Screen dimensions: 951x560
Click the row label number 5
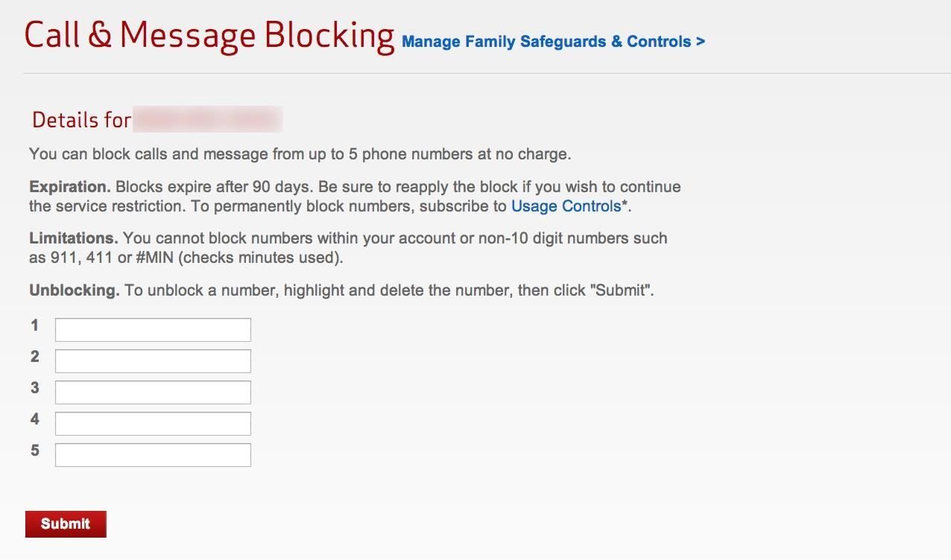coord(34,451)
